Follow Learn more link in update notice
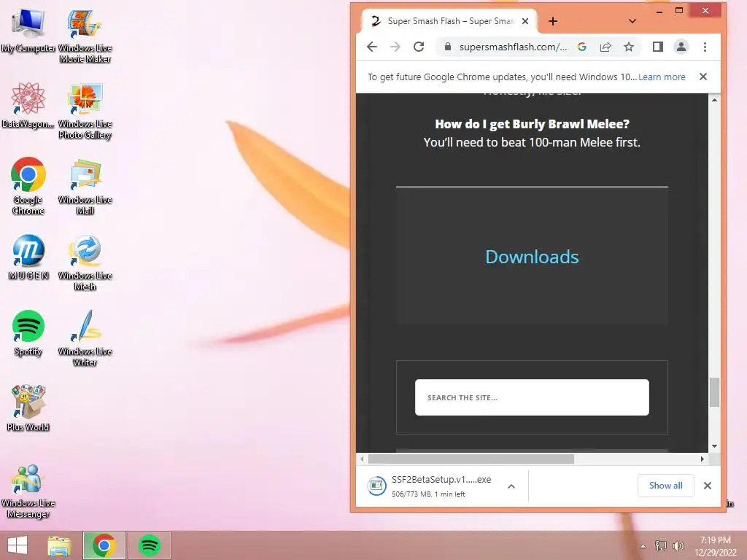Image resolution: width=747 pixels, height=560 pixels. coord(662,77)
